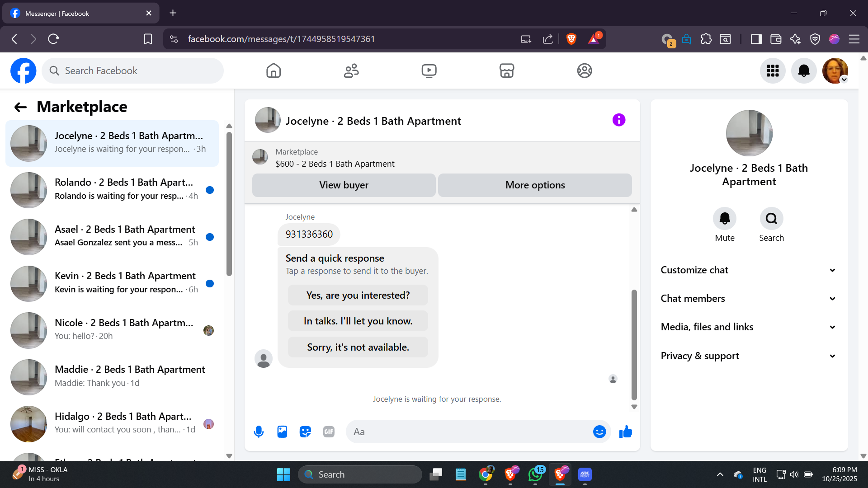Expand the Chat members section
The width and height of the screenshot is (868, 488).
[x=749, y=299]
